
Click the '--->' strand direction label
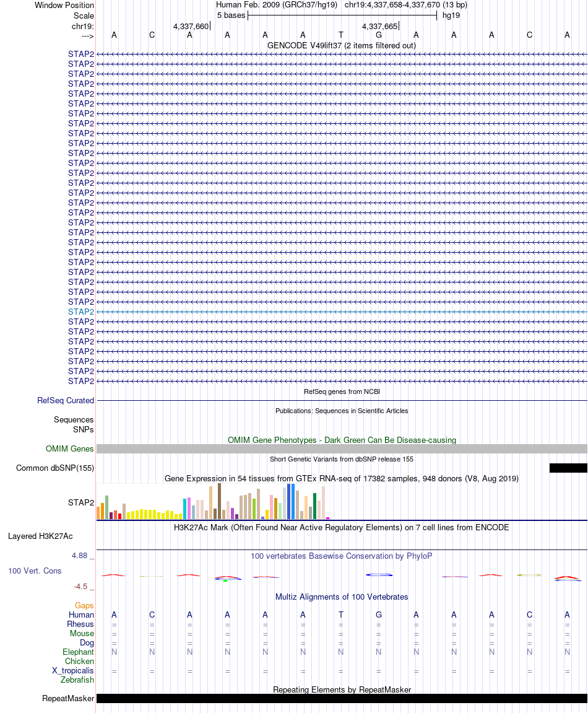point(88,36)
